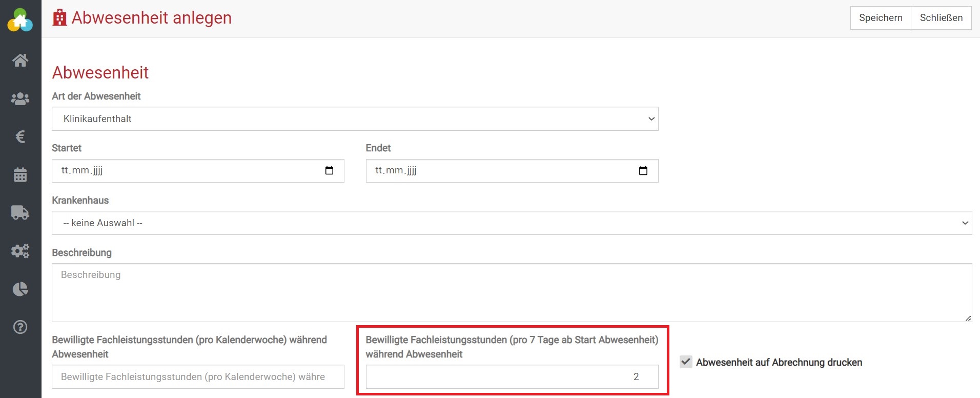Grab the Beschreibung textarea resize handle

tap(968, 318)
